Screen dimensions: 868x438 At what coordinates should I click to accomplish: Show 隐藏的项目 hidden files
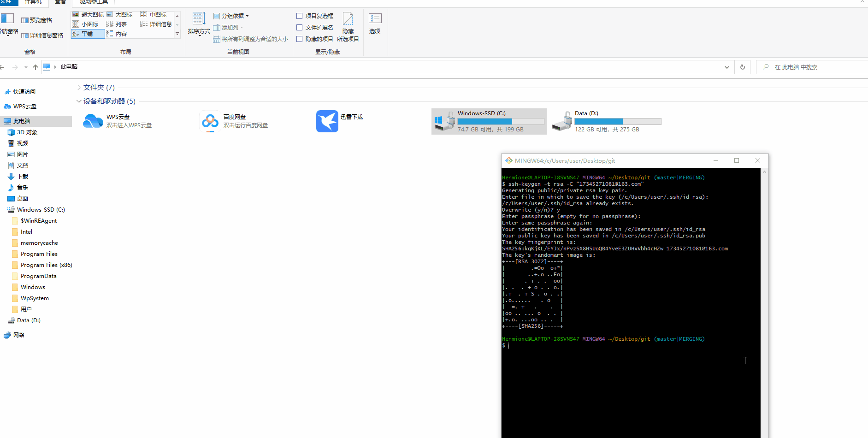[x=299, y=39]
